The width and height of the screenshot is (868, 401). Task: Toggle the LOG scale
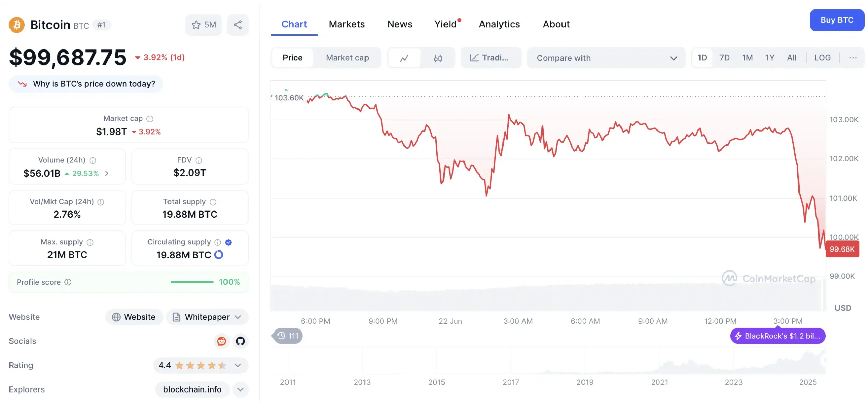(823, 58)
